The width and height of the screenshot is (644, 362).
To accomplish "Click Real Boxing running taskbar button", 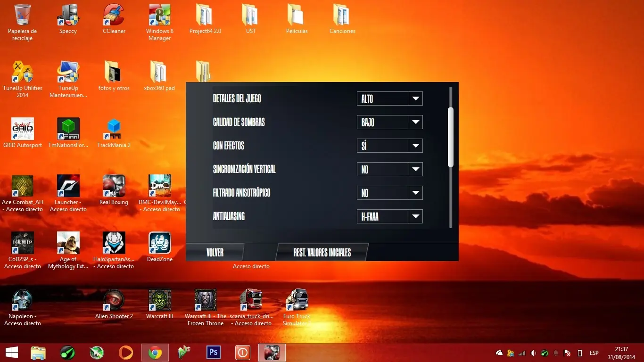I will click(272, 353).
